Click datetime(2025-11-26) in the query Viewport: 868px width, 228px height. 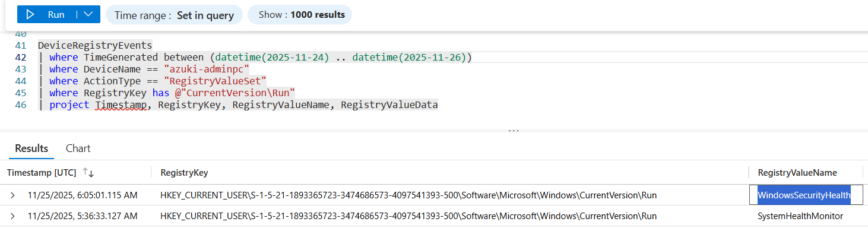pyautogui.click(x=410, y=57)
